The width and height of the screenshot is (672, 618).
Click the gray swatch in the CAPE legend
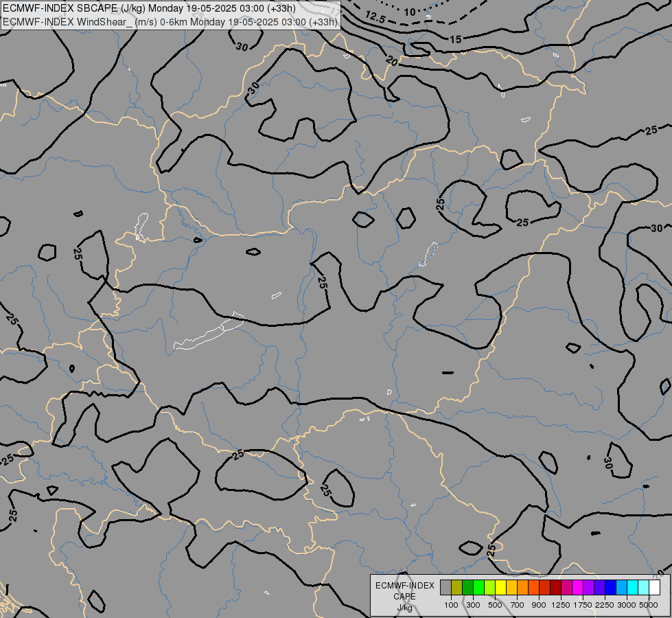445,587
